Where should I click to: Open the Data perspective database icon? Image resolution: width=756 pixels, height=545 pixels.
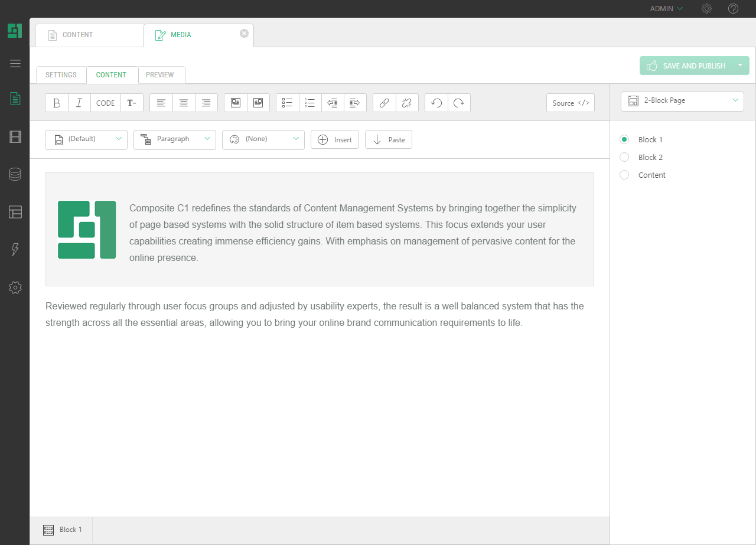coord(15,174)
